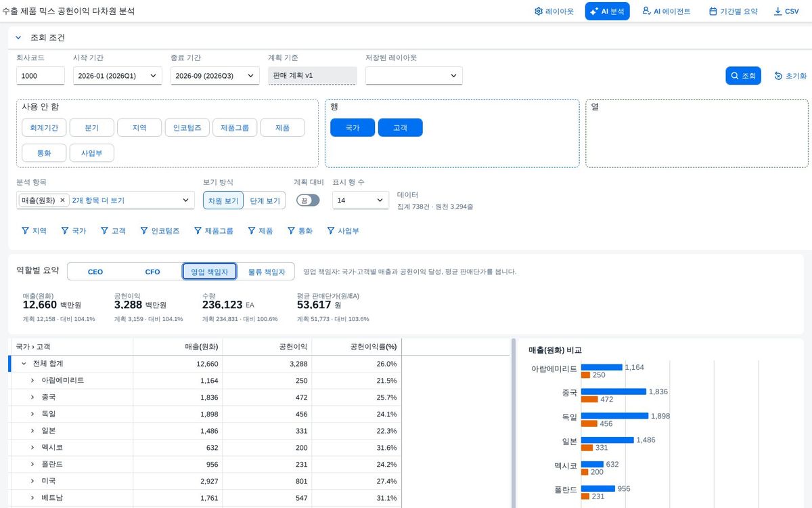This screenshot has width=812, height=508.
Task: Open the 제품 filter
Action: point(260,231)
